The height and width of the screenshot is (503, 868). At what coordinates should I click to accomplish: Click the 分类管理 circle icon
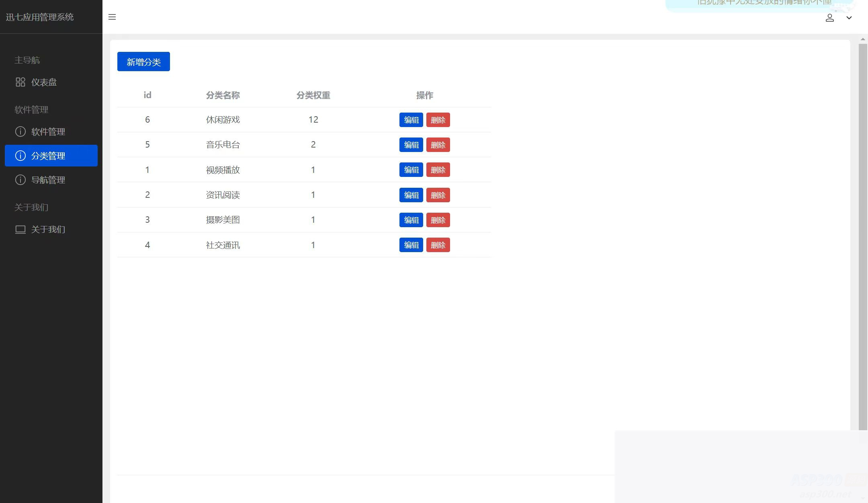pyautogui.click(x=20, y=156)
